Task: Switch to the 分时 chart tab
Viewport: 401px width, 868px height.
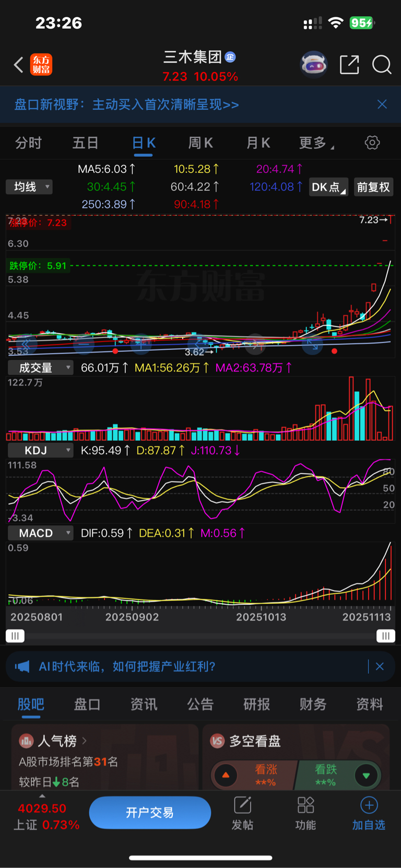Action: (28, 143)
